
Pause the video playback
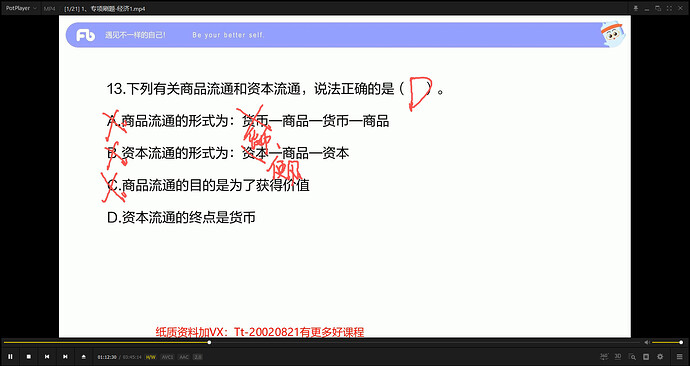(10, 357)
